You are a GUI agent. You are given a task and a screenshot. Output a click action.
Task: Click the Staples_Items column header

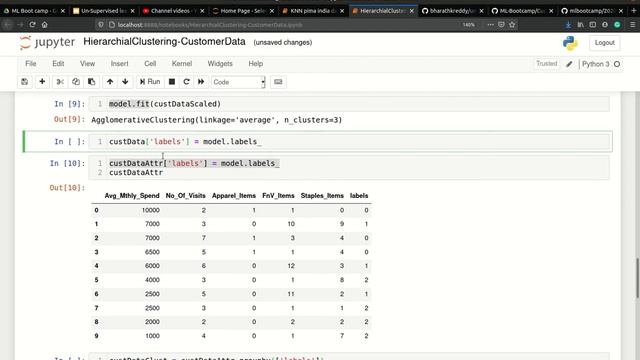(x=322, y=196)
